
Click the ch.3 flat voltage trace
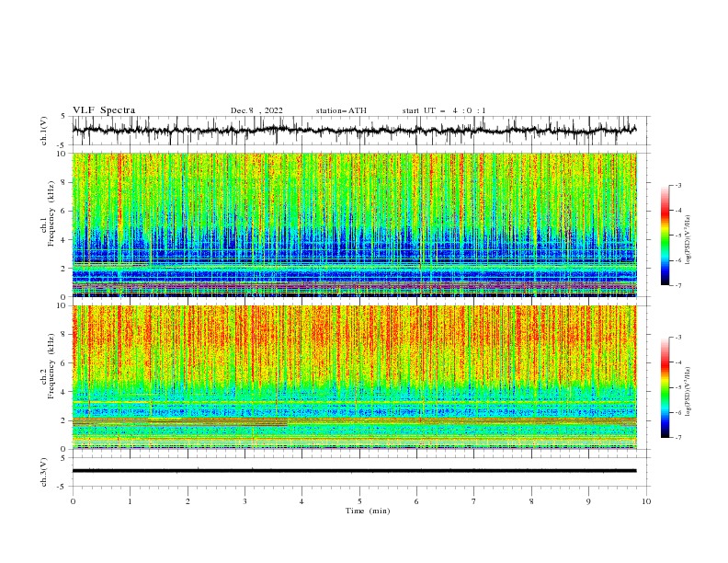(354, 471)
